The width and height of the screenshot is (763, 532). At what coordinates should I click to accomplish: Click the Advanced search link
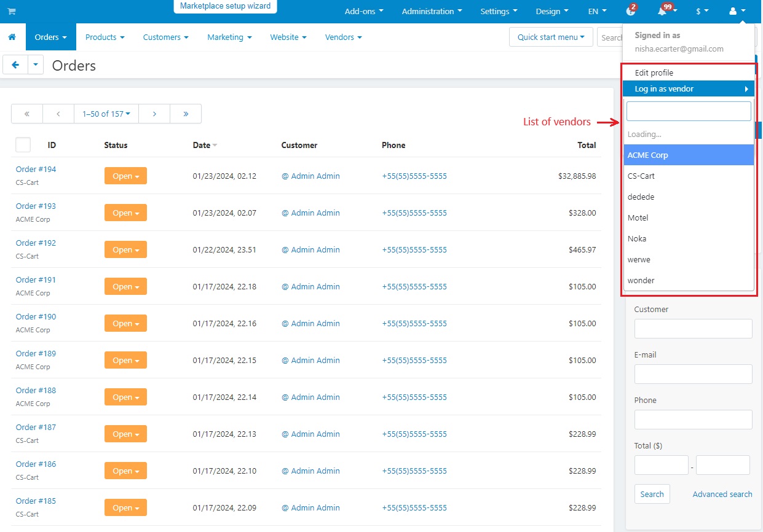(722, 494)
